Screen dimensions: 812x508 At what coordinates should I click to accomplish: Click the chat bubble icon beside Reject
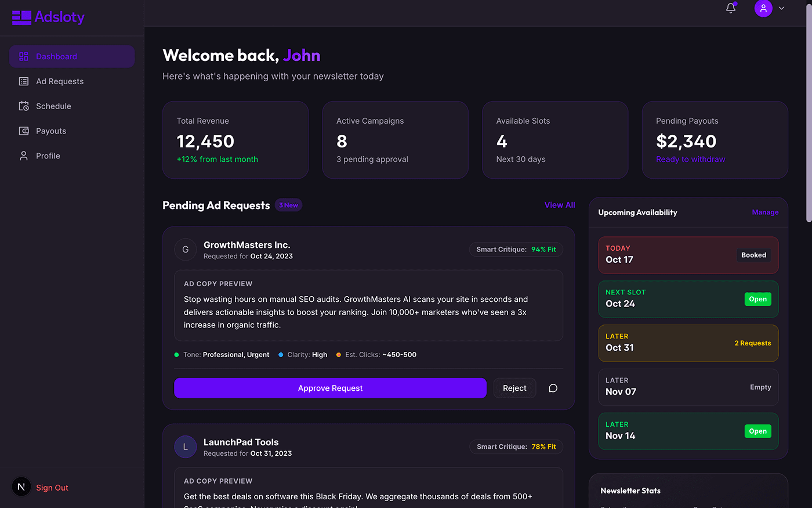[553, 388]
